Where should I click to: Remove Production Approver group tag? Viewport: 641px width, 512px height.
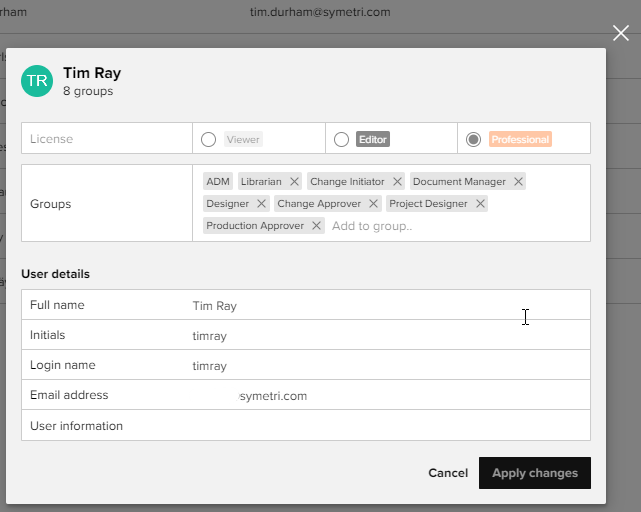coord(316,226)
